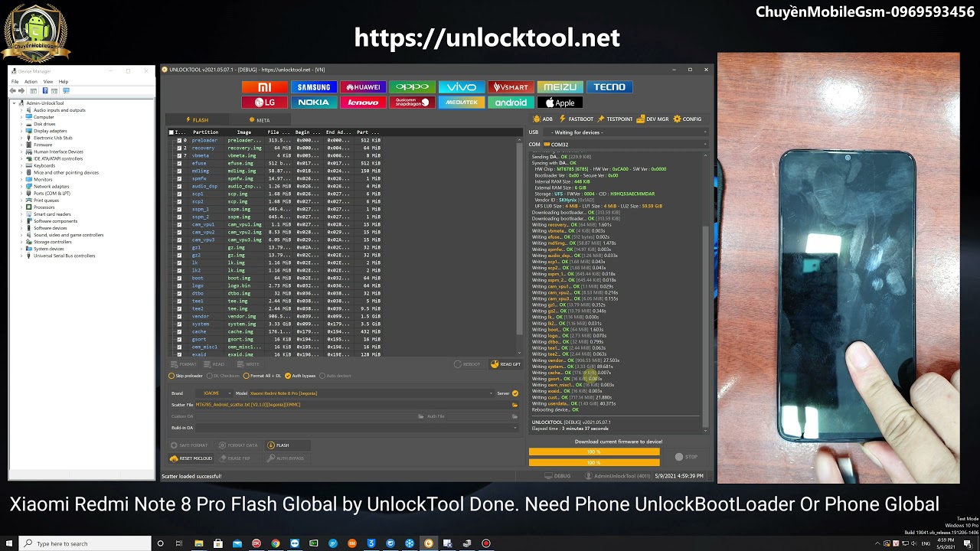Expand Universal Serial Bus controllers node

[x=22, y=256]
